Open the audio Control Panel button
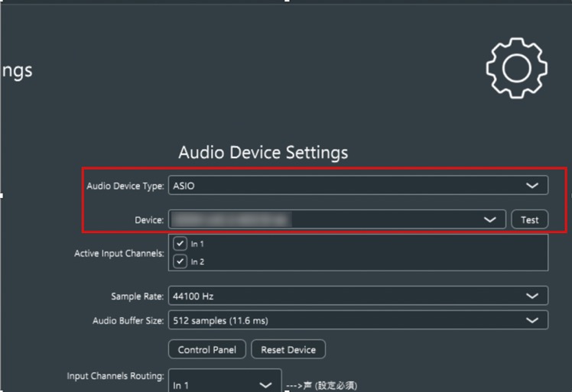 tap(207, 350)
